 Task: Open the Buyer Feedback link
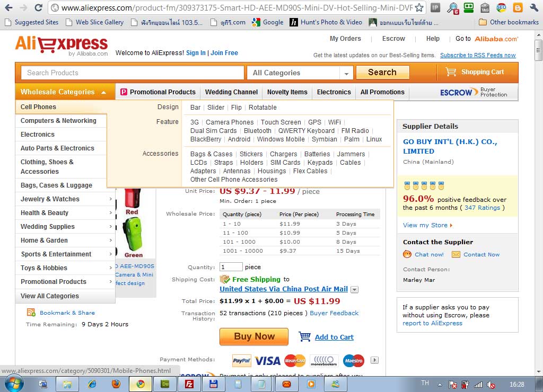(x=334, y=313)
